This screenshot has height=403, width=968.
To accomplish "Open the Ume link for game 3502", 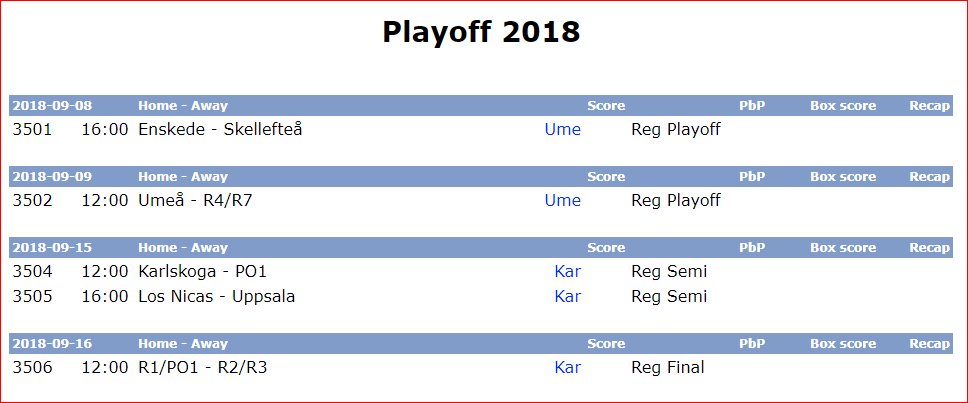I will click(x=562, y=201).
